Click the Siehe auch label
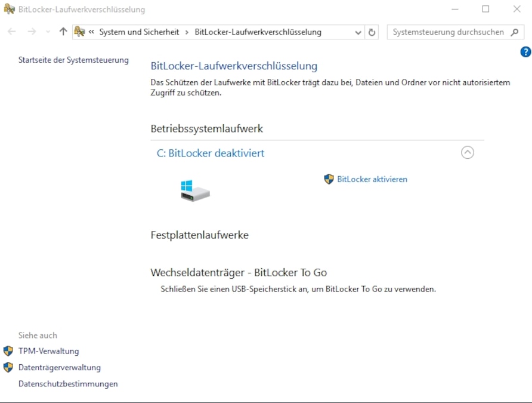 pos(38,336)
